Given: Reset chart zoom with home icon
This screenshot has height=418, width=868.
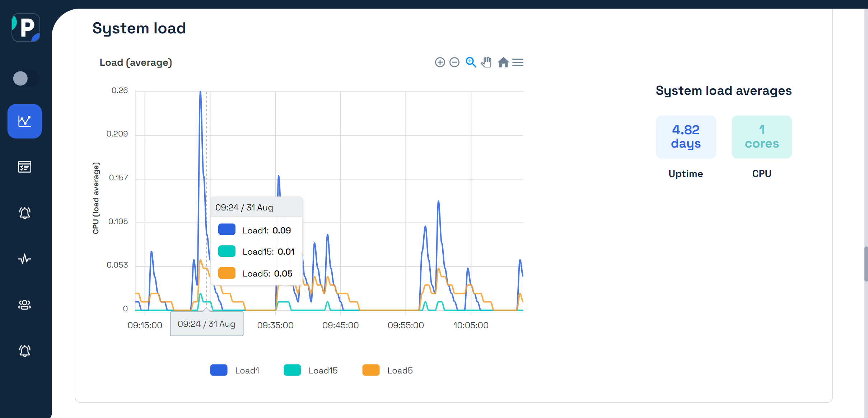Looking at the screenshot, I should pos(503,62).
